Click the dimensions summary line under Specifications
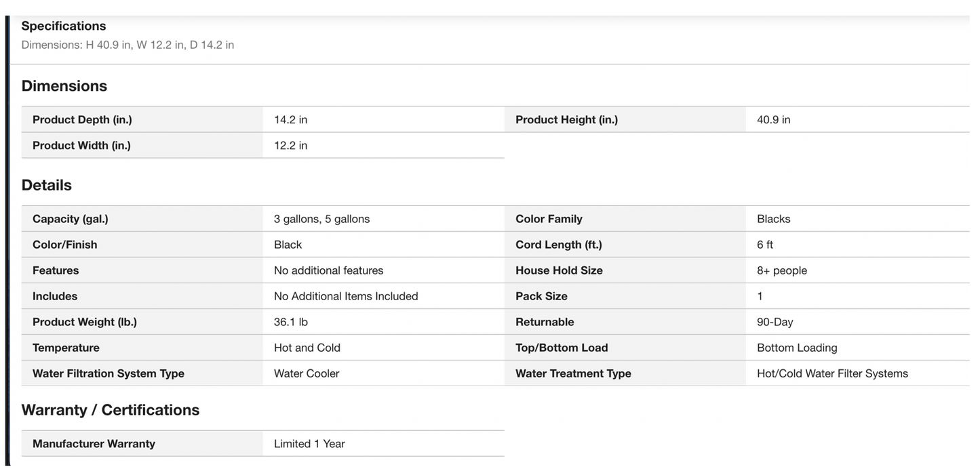 click(128, 45)
